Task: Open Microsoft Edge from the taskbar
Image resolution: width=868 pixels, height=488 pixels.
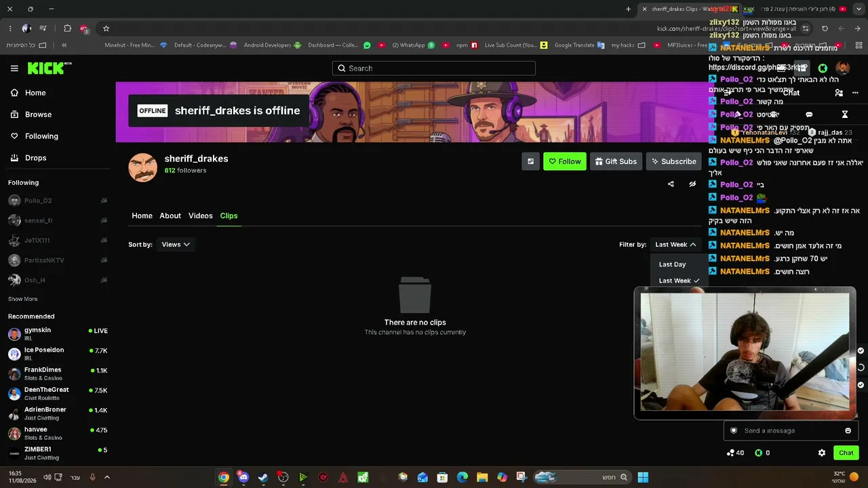Action: (462, 477)
